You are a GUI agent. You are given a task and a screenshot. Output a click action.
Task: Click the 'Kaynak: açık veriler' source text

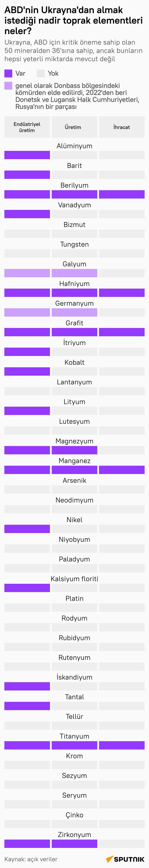(x=31, y=859)
